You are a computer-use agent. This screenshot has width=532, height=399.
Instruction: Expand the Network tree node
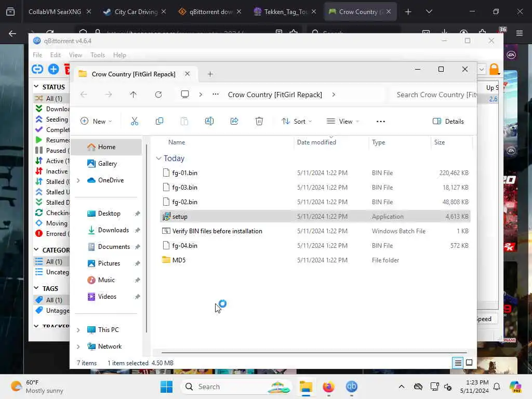point(78,347)
